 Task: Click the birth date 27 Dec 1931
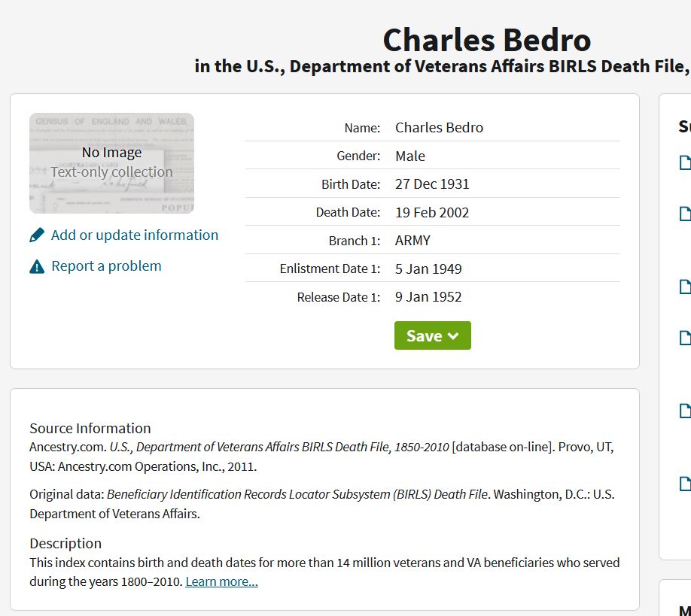click(x=432, y=184)
